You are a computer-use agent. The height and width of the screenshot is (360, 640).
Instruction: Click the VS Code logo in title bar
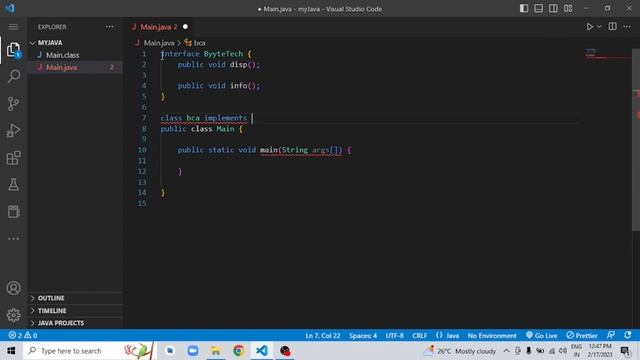point(11,8)
